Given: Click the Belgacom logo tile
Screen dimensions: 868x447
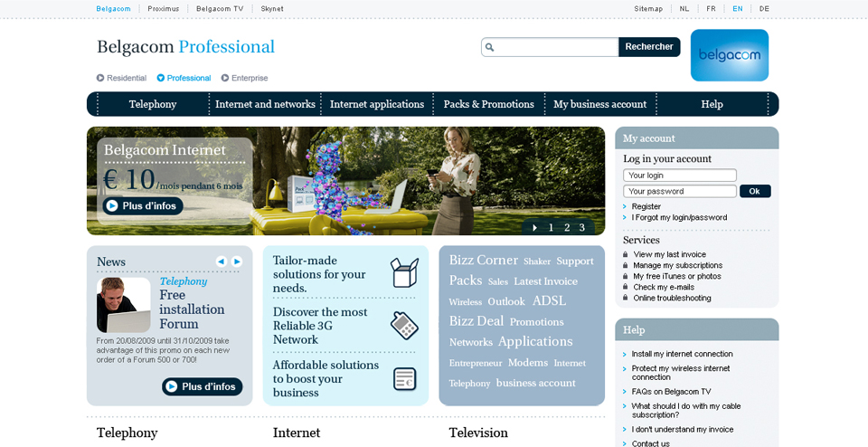Looking at the screenshot, I should (729, 55).
